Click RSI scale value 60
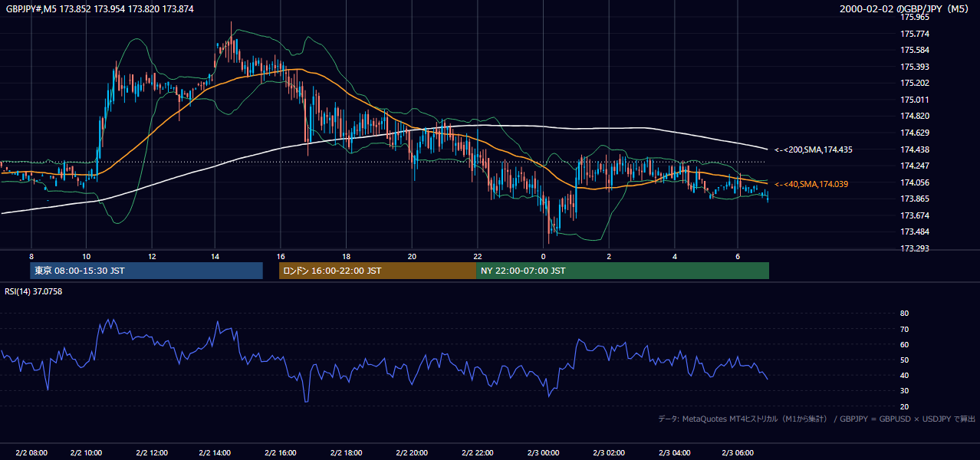Screen dimensions: 980x460 coord(904,344)
